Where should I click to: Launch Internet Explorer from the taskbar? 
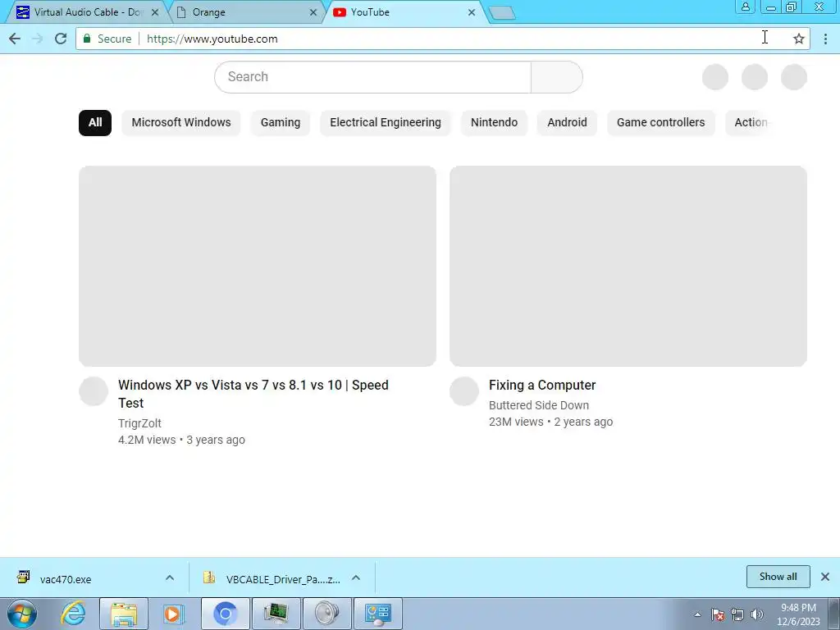[x=73, y=614]
